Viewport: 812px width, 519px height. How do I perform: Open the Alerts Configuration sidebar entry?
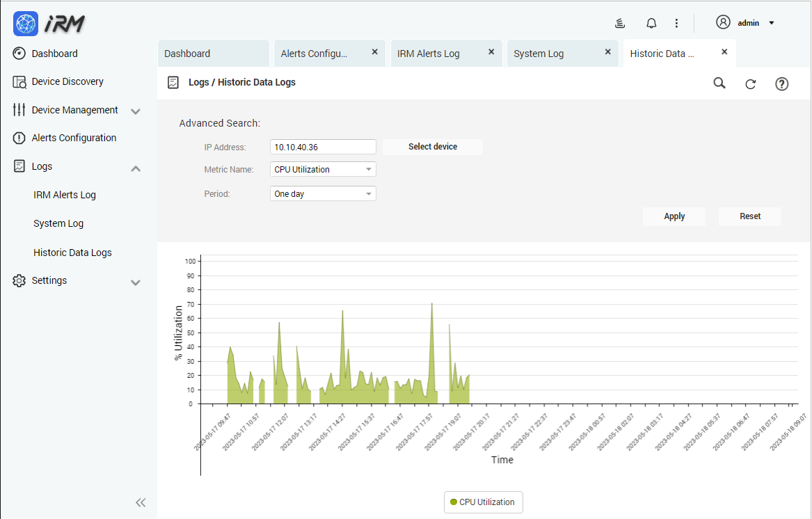73,138
